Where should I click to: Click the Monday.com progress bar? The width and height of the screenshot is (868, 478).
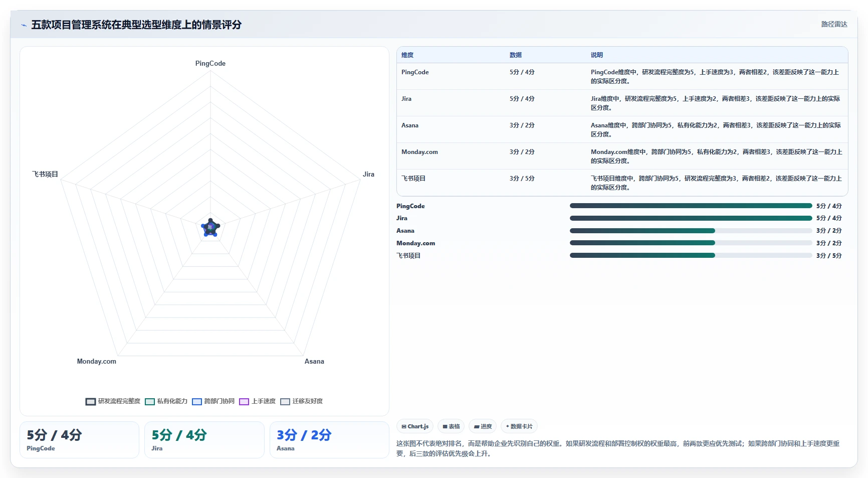691,243
